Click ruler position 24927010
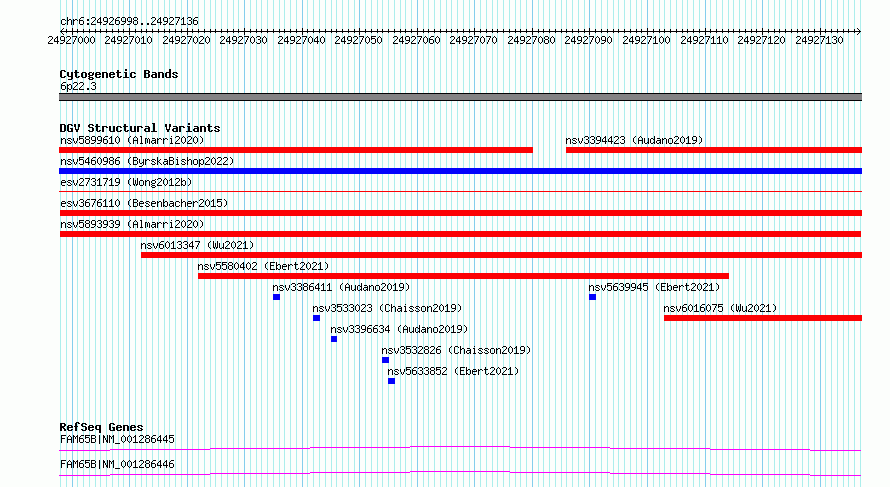Viewport: 890px width, 487px height. (129, 40)
